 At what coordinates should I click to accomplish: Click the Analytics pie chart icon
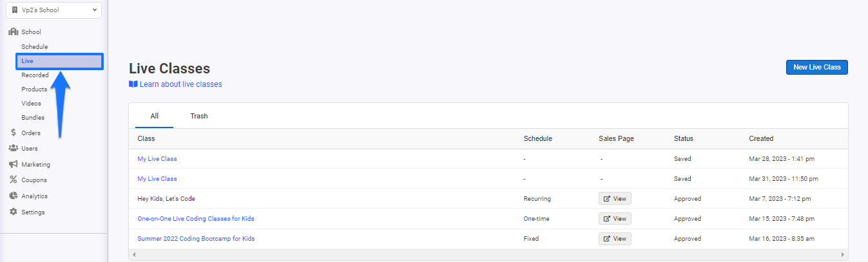13,196
